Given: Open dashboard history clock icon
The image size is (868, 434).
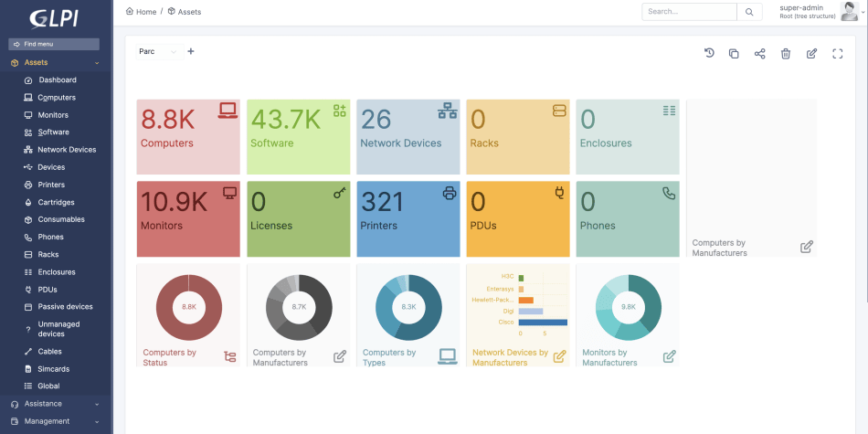Looking at the screenshot, I should pyautogui.click(x=709, y=53).
